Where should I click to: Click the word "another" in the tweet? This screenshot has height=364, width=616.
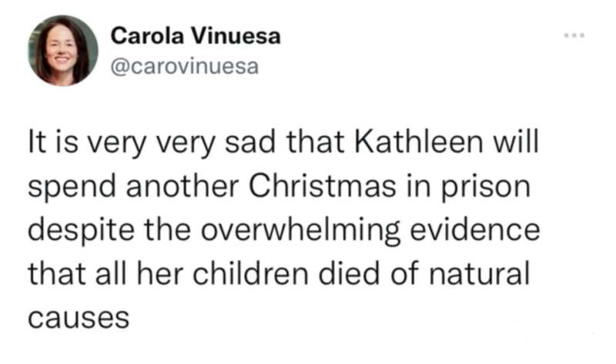pyautogui.click(x=169, y=188)
